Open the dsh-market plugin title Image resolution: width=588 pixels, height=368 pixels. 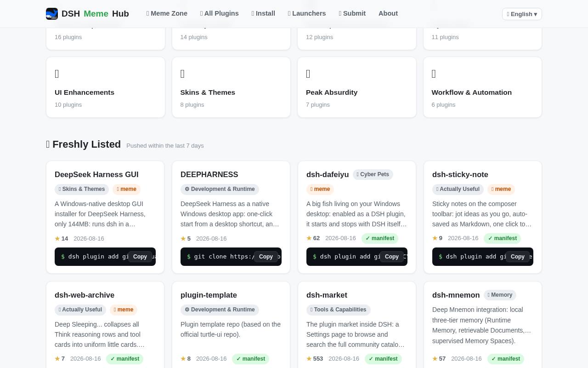[x=327, y=295]
